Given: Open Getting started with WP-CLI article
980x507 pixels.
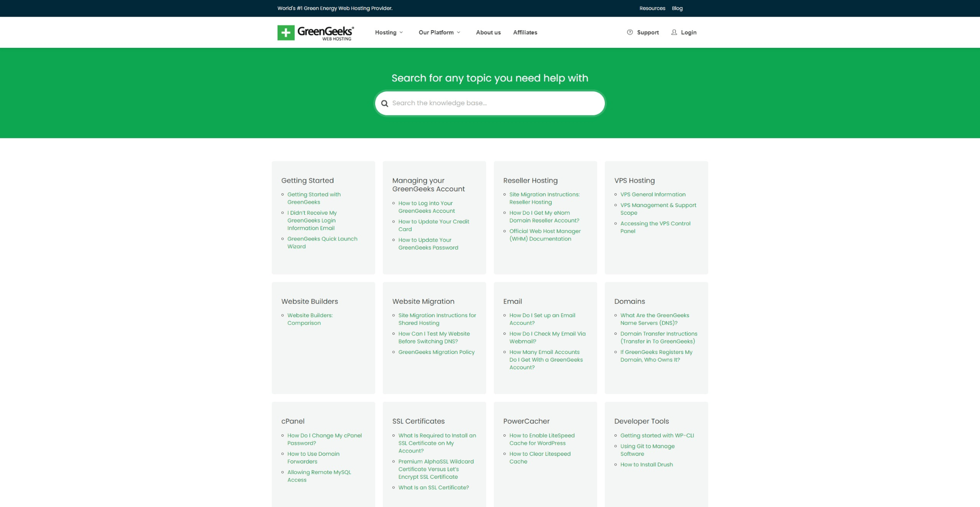Looking at the screenshot, I should (x=657, y=436).
